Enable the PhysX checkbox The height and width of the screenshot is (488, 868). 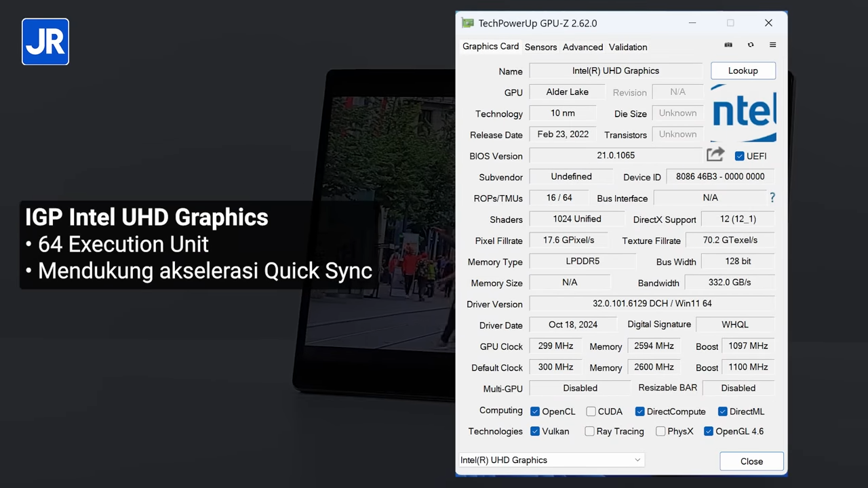pyautogui.click(x=660, y=431)
